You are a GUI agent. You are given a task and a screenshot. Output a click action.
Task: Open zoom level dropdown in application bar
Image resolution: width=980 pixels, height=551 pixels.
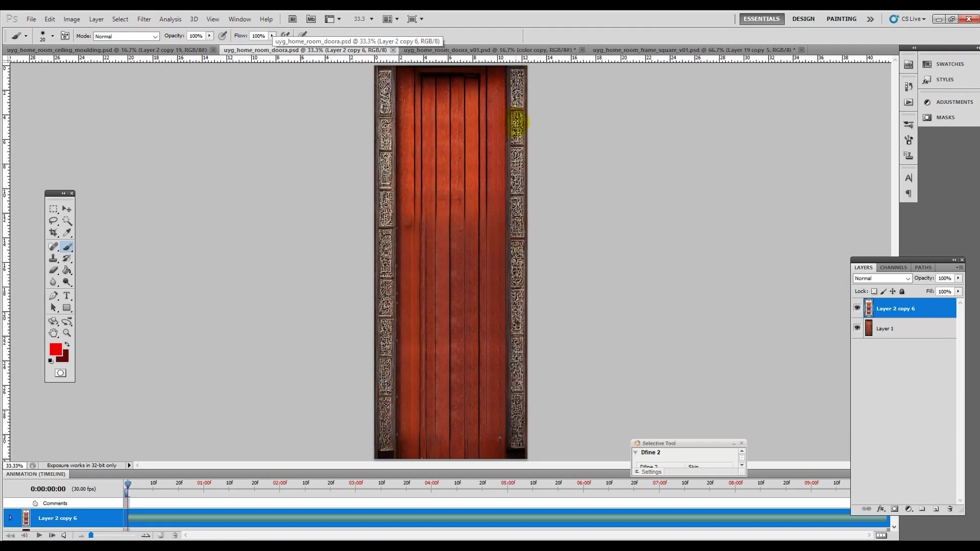click(x=371, y=19)
